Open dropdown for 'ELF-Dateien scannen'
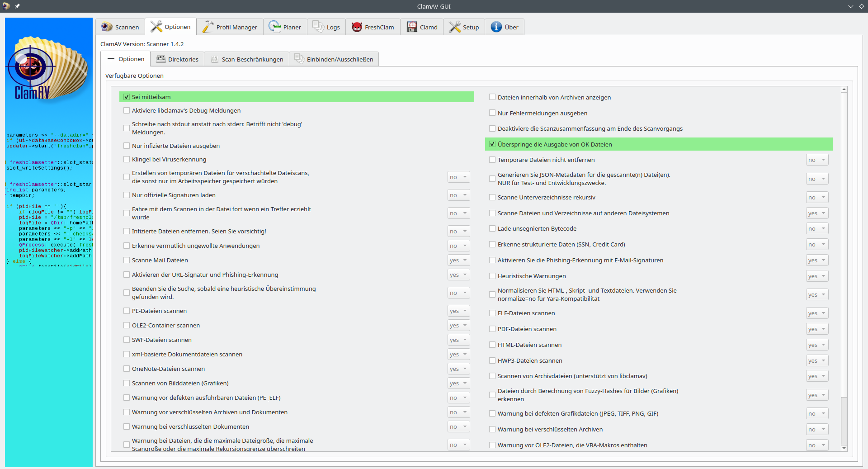 (817, 313)
